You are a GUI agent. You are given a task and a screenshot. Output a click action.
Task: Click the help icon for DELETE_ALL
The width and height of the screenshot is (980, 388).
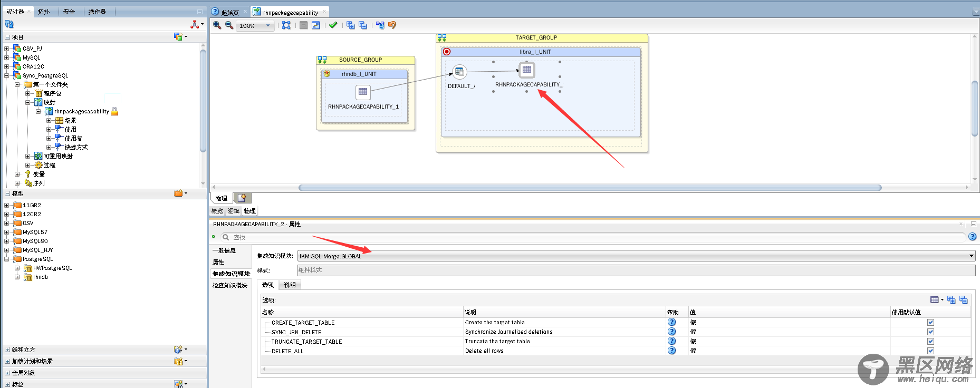click(671, 351)
